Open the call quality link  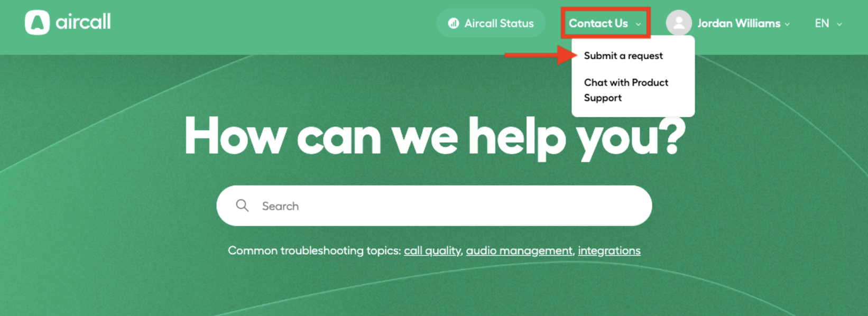432,250
